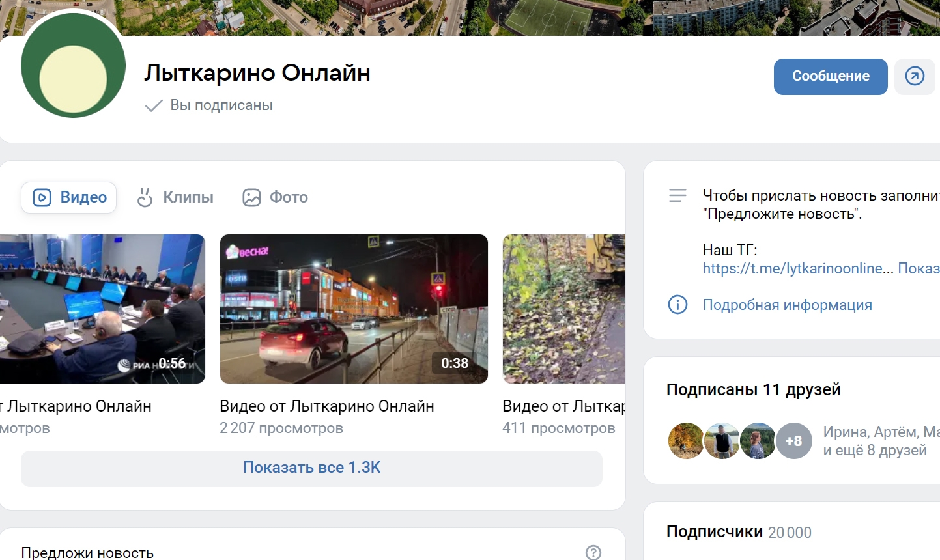Open Подробная информация details

click(787, 305)
